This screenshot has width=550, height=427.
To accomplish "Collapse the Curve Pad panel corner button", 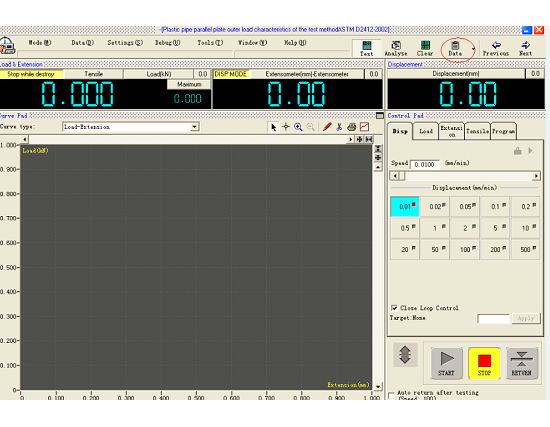I will [x=379, y=115].
